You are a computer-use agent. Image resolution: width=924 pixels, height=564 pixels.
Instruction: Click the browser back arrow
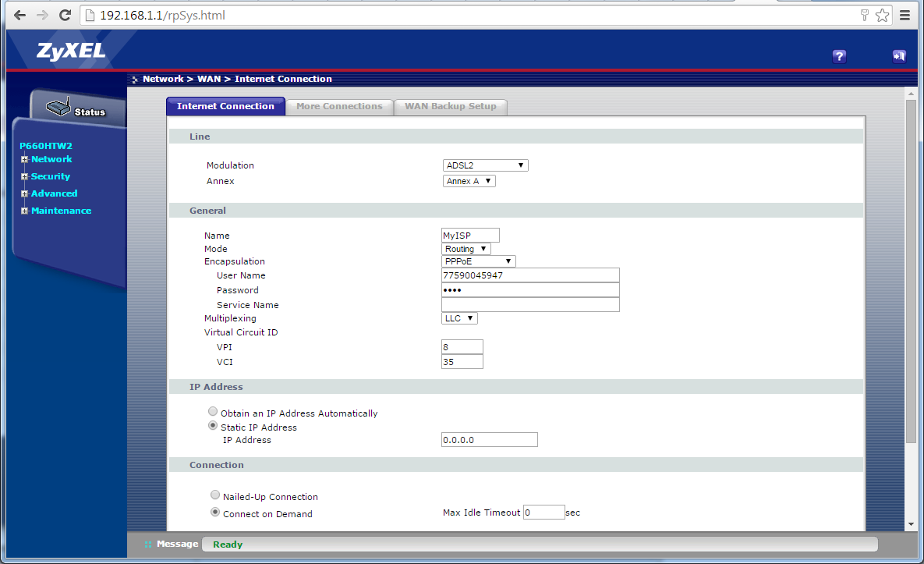19,15
